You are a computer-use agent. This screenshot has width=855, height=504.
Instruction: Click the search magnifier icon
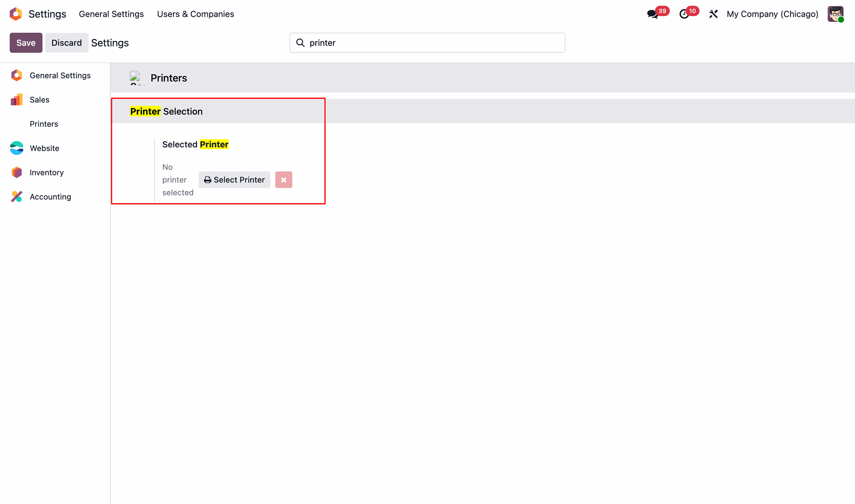pos(301,43)
